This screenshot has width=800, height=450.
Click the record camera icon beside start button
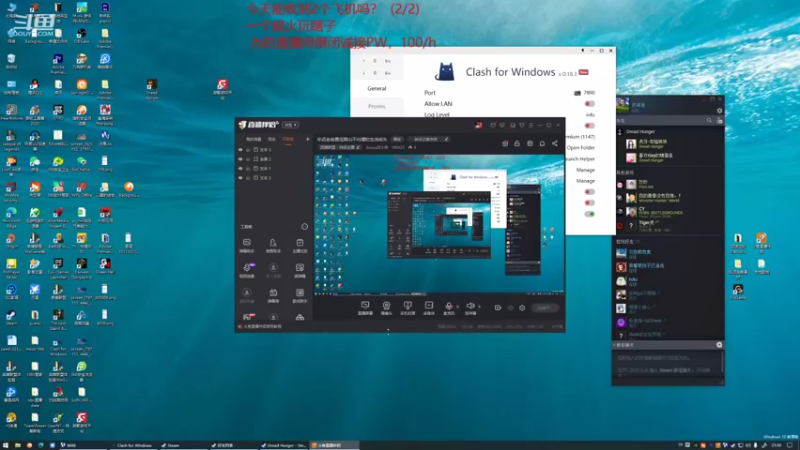497,308
